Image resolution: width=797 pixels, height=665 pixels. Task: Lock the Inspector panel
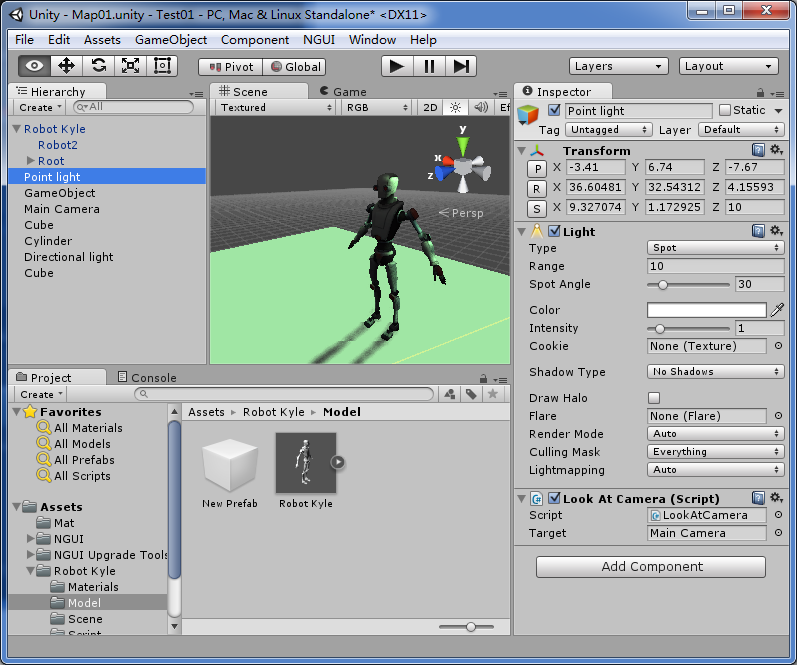[760, 93]
